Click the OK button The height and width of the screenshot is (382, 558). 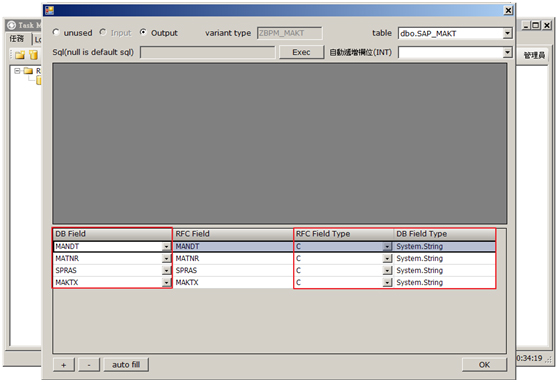click(484, 365)
